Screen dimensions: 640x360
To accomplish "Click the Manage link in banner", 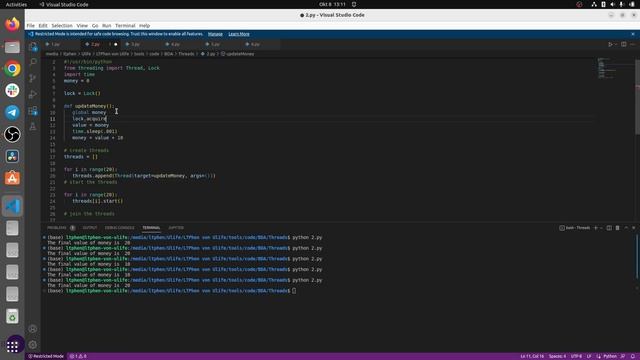I will (x=215, y=34).
